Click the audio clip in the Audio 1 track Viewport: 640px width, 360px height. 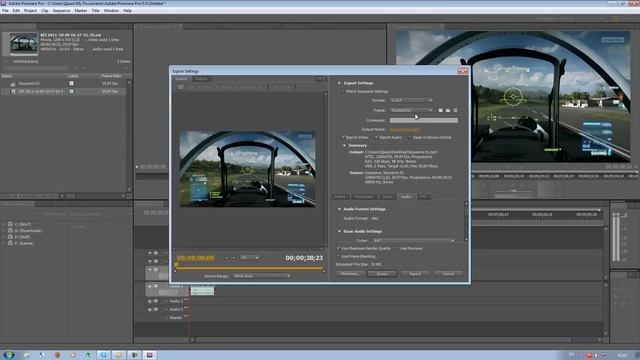[202, 291]
